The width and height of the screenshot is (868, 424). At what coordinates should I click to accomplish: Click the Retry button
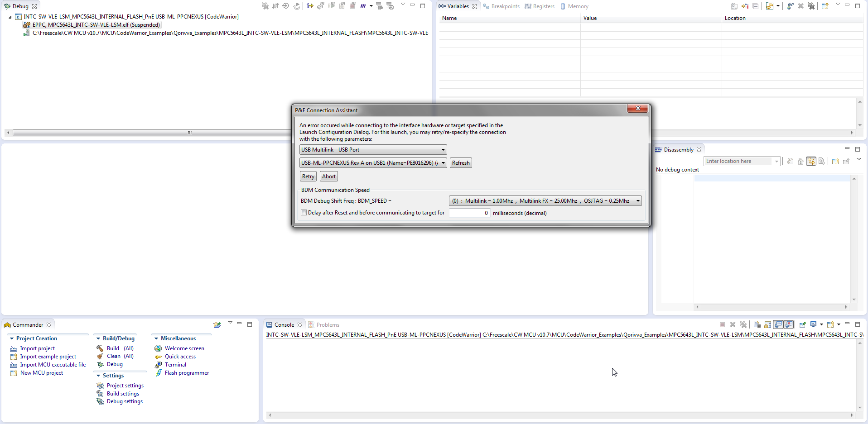point(308,176)
